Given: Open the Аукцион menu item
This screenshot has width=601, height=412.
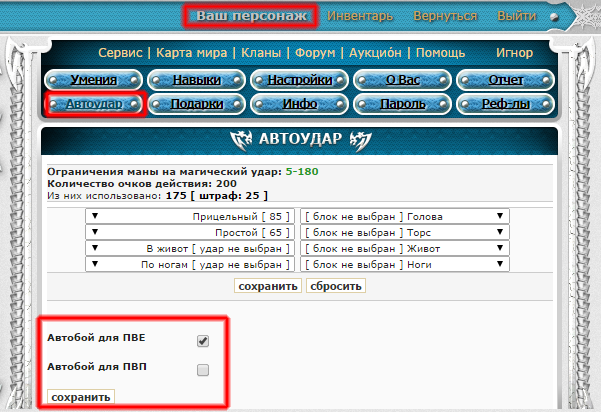Looking at the screenshot, I should pos(375,52).
